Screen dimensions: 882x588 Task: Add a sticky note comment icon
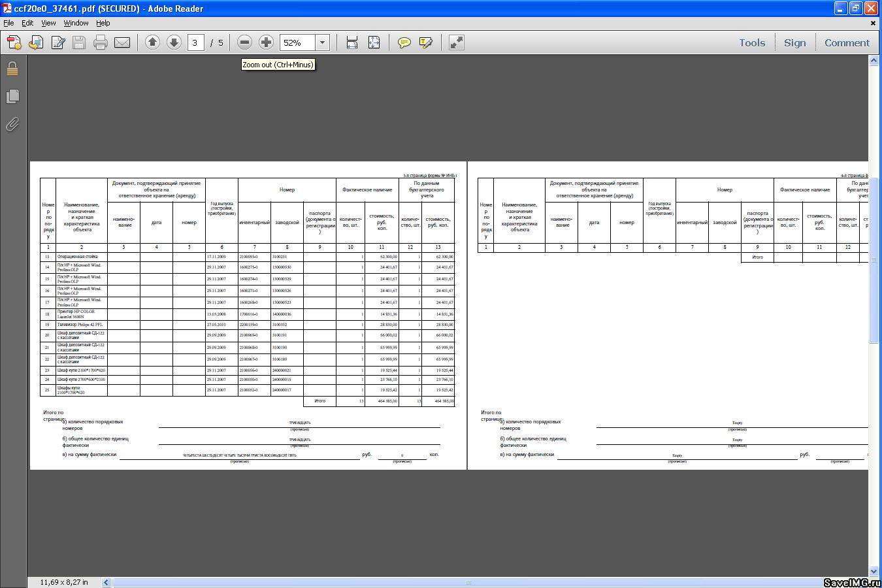click(404, 42)
